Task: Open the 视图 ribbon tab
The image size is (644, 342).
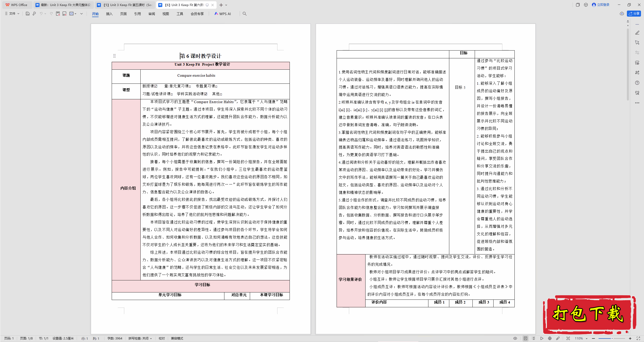Action: 166,14
